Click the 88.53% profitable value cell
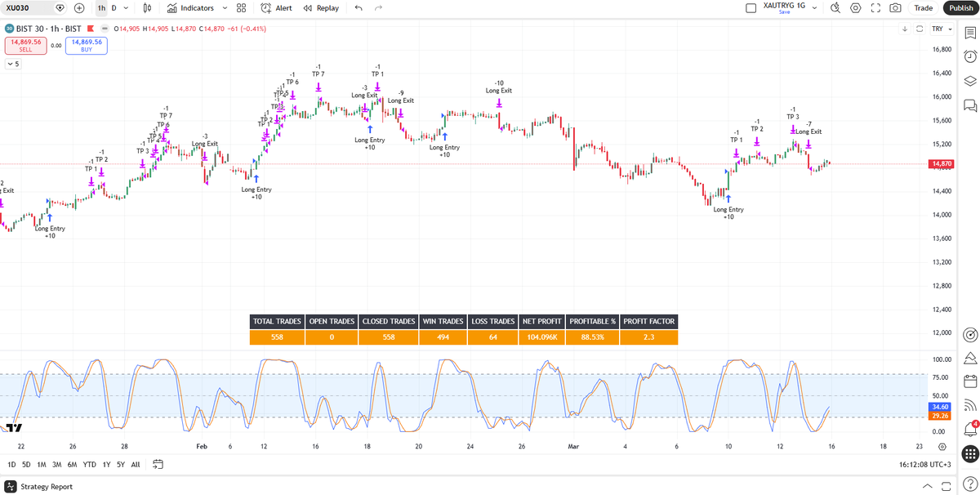Screen dimensions: 980x495 592,337
